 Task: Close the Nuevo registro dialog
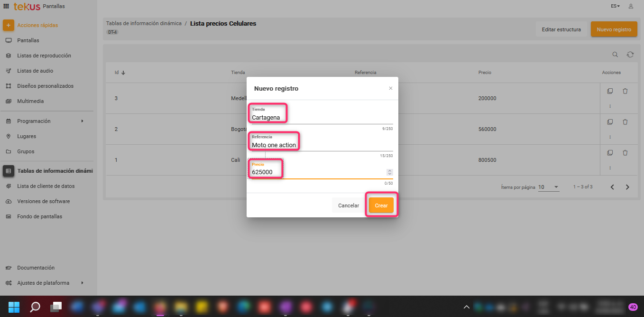point(391,88)
